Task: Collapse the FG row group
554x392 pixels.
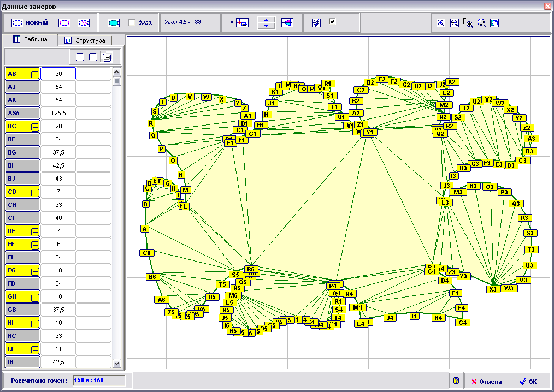Action: (34, 270)
